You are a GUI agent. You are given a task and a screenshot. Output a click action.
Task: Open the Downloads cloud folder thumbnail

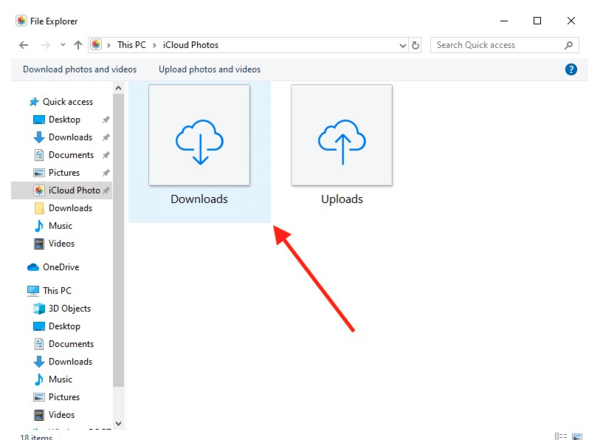(x=199, y=135)
